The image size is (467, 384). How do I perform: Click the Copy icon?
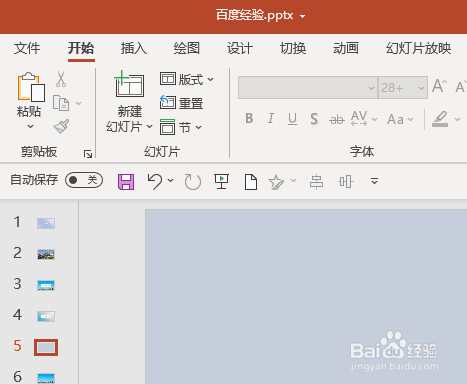click(x=61, y=103)
